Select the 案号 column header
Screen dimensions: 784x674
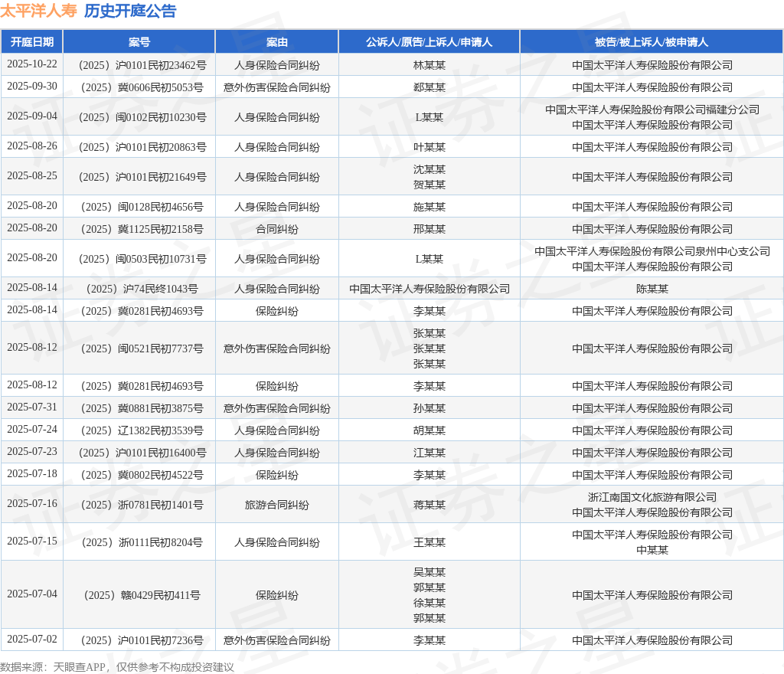139,42
